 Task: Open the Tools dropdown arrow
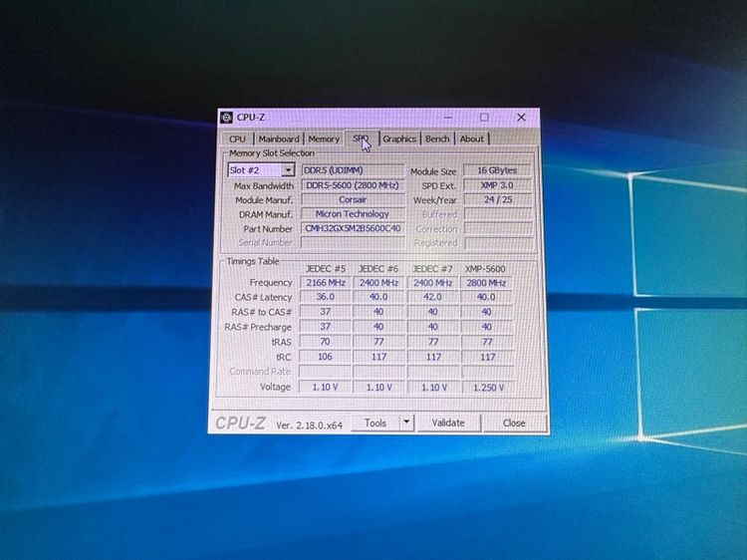tap(406, 422)
